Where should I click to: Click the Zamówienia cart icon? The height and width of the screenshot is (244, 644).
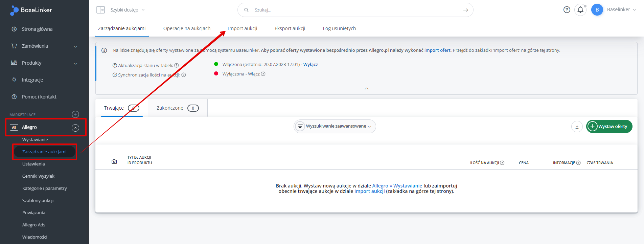click(x=14, y=46)
